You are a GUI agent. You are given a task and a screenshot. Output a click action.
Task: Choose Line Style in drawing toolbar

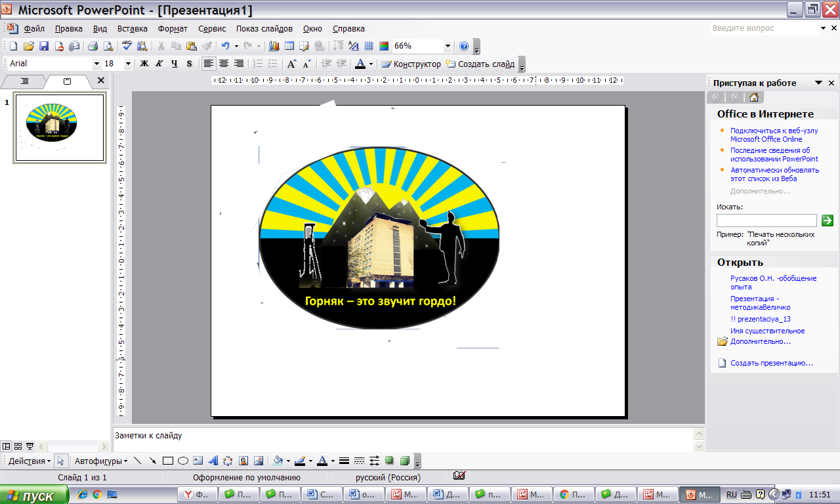coord(344,461)
